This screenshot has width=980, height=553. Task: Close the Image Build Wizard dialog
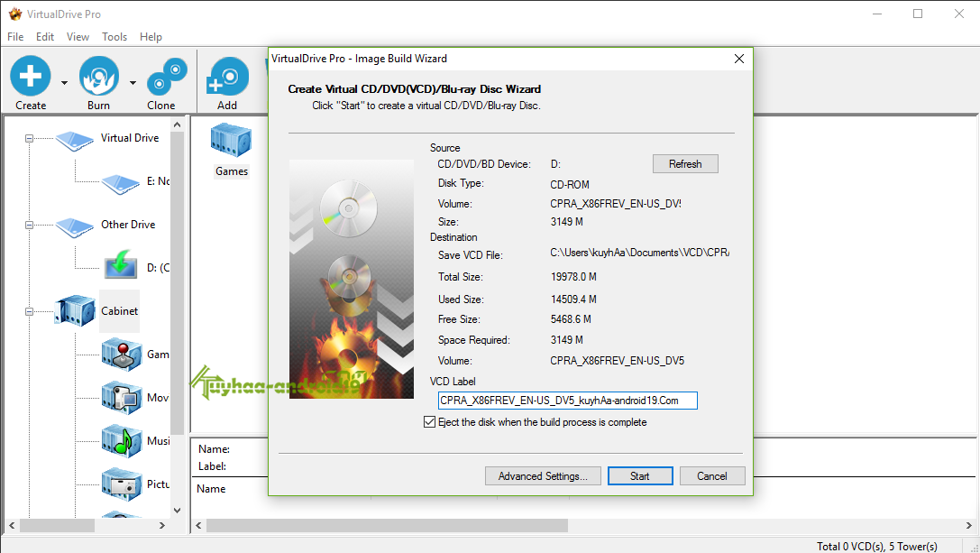click(x=738, y=59)
